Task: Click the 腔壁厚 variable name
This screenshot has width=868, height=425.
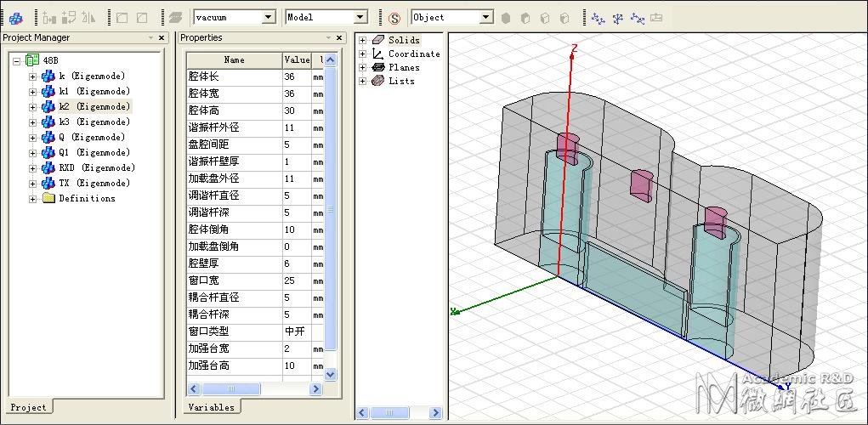Action: [x=204, y=264]
